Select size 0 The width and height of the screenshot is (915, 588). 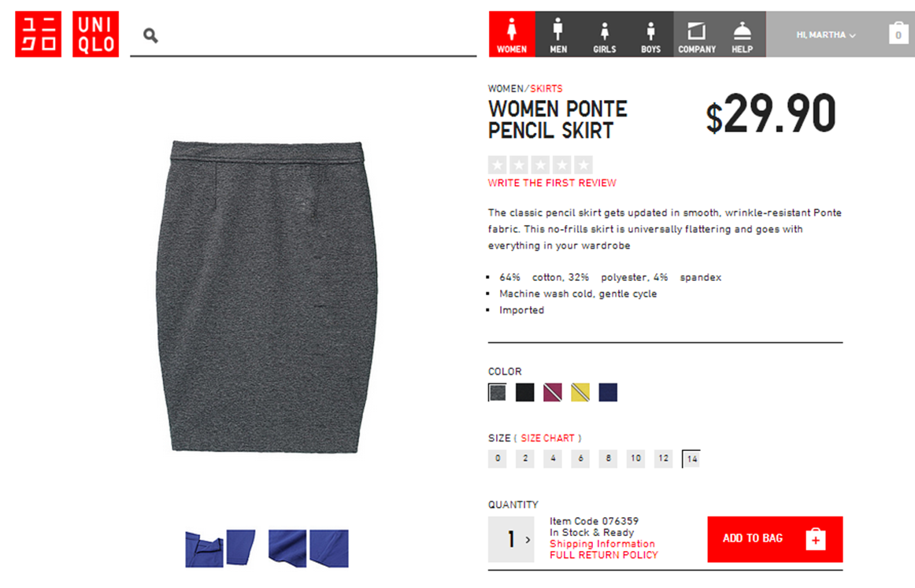point(497,458)
